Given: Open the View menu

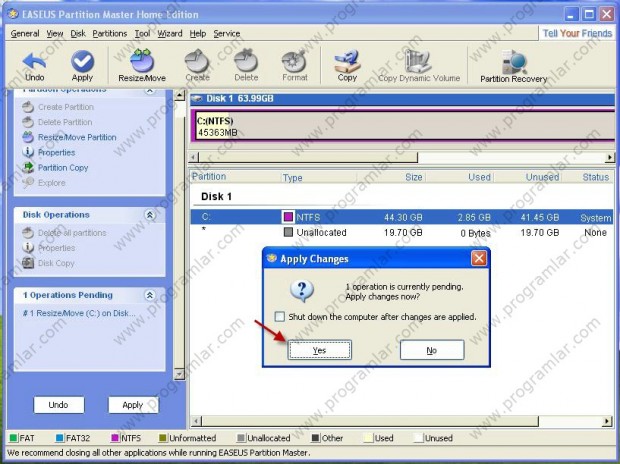Looking at the screenshot, I should click(x=55, y=34).
